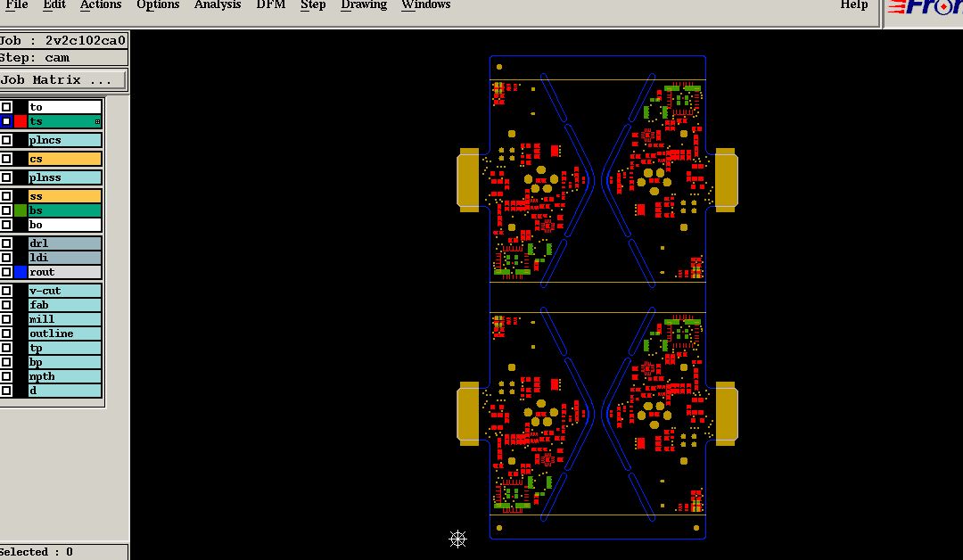Viewport: 963px width, 560px height.
Task: Click the 'Selected : 0' status text
Action: 37,552
